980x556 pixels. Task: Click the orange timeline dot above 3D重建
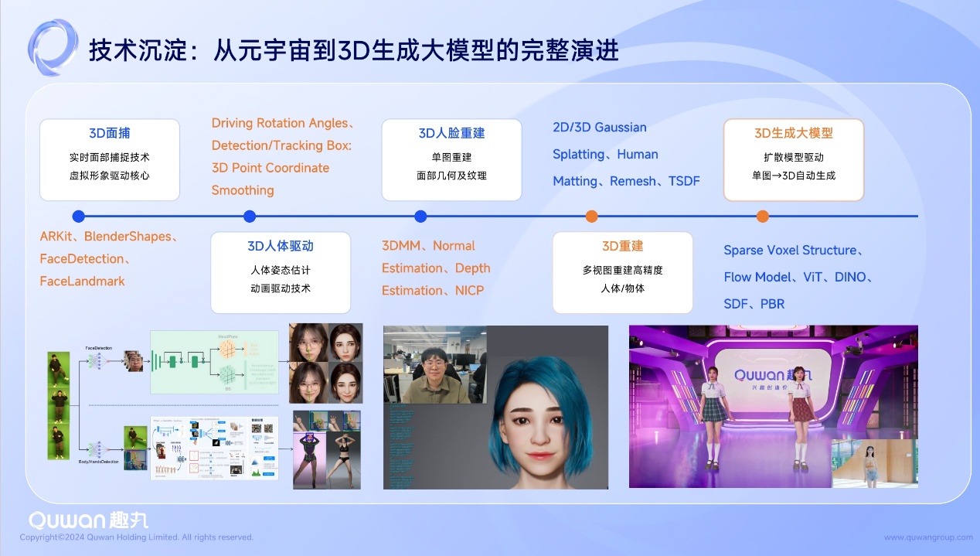(x=591, y=217)
